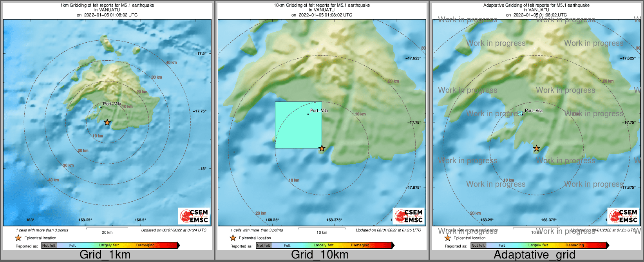Screen dimensions: 644x262
Task: Click the 'Felt' segment of the Grid_10km color scale
Action: pos(287,246)
